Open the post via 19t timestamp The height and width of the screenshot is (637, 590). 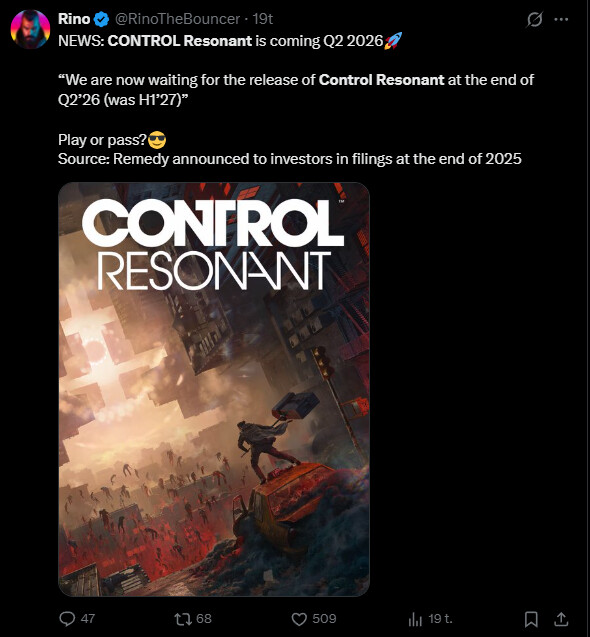(x=262, y=19)
